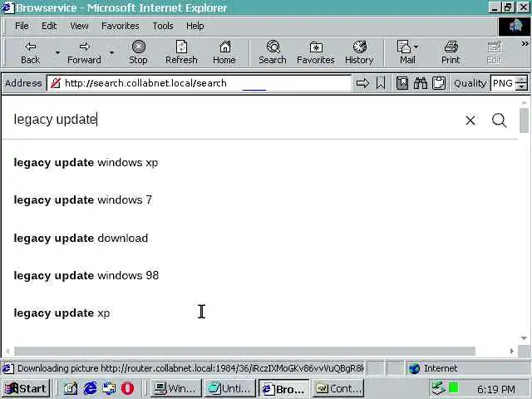Select suggestion 'legacy update xp'

point(62,313)
